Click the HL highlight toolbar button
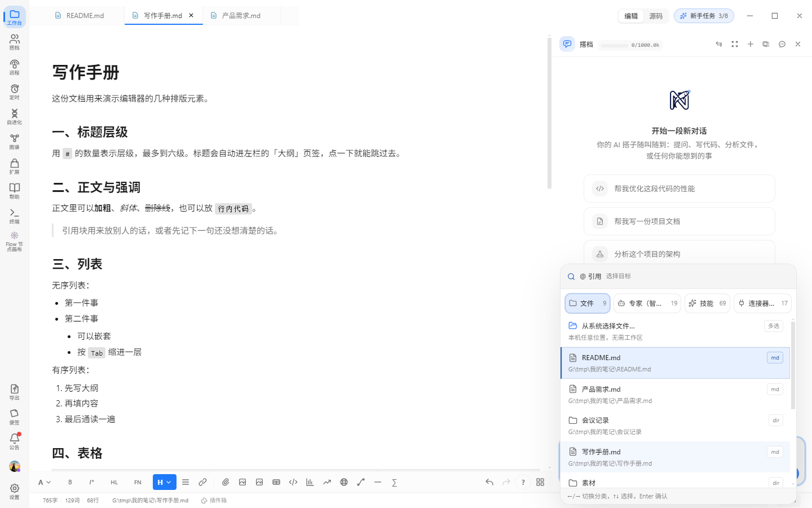Image resolution: width=812 pixels, height=508 pixels. [x=114, y=482]
